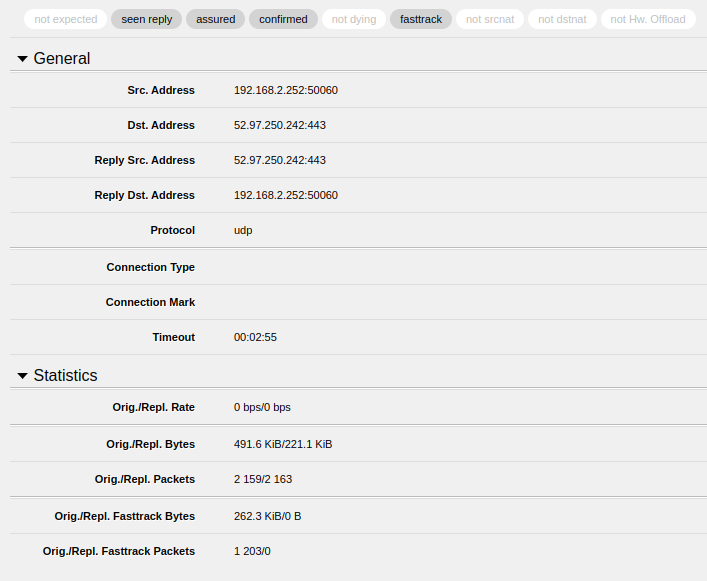Click the Reply Dst. Address value
The image size is (707, 581).
click(286, 195)
